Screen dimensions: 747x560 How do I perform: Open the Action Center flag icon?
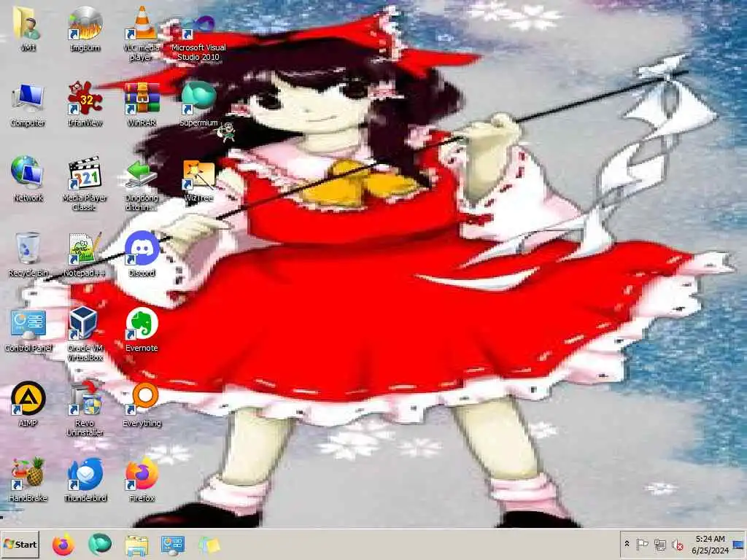tap(642, 544)
